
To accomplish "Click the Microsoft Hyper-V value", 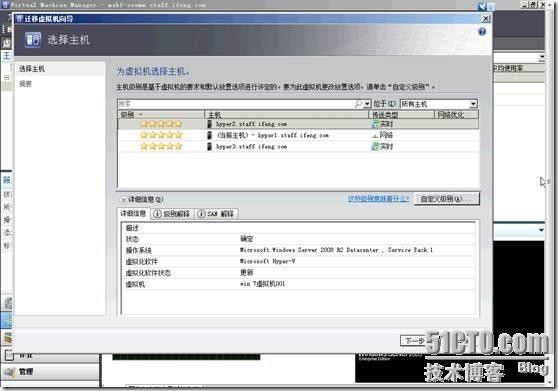I will tap(267, 261).
